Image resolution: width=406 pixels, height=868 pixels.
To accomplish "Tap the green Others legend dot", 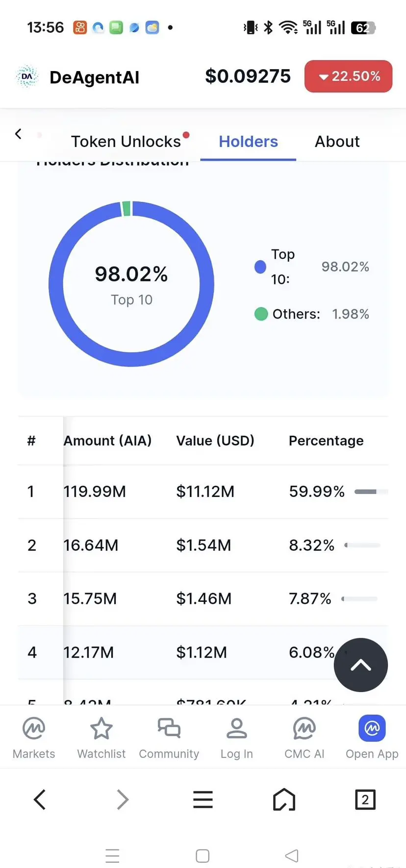I will click(261, 314).
